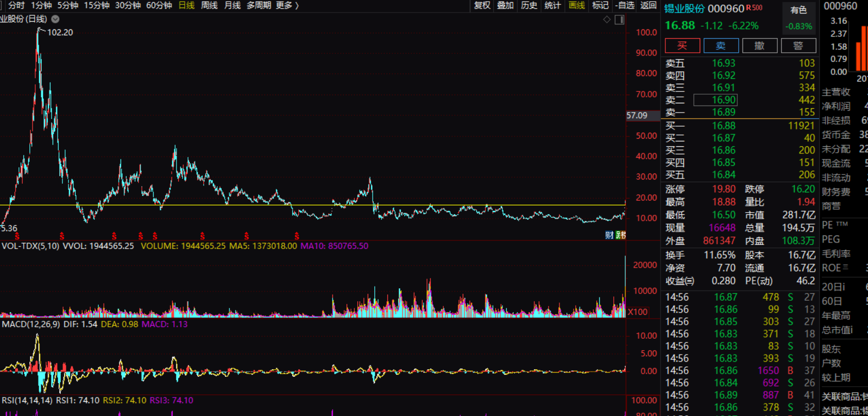Click the 撤 cancel order button
868x416 pixels.
pyautogui.click(x=759, y=46)
